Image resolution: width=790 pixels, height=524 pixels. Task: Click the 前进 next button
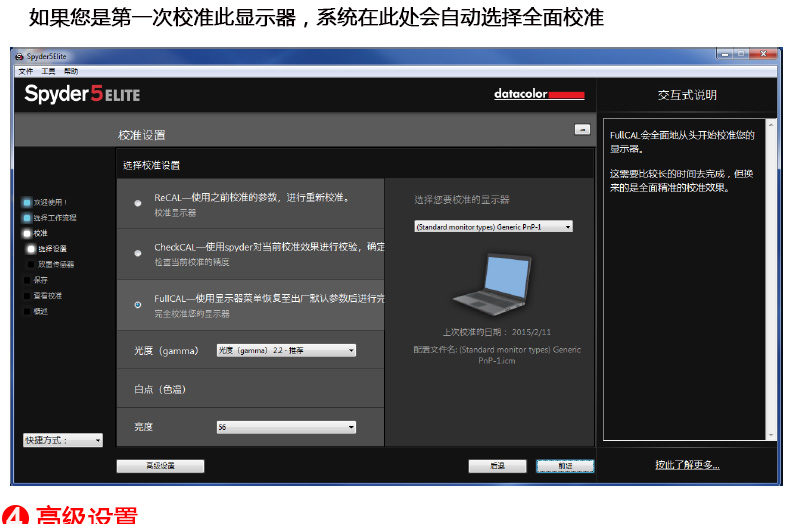pos(565,466)
